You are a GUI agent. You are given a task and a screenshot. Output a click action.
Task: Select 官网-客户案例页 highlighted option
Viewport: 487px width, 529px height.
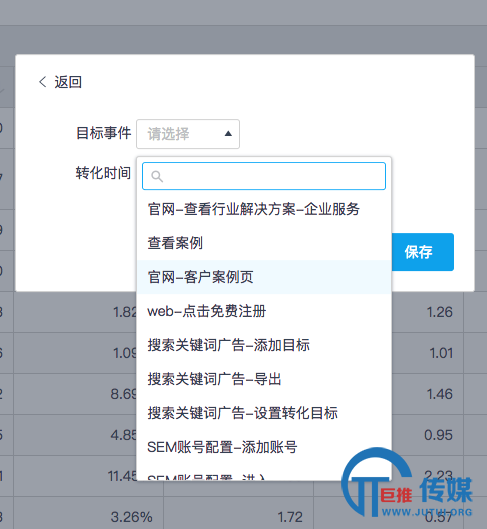[264, 277]
